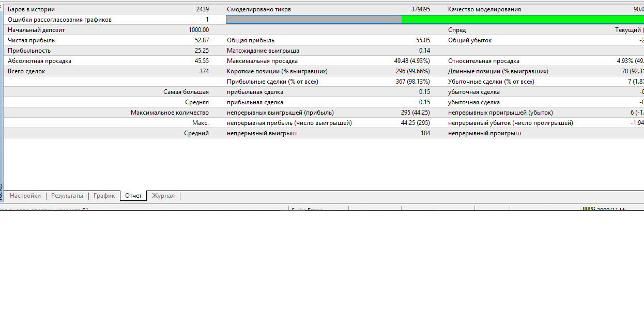The image size is (644, 317).
Task: Open the Результаты tab
Action: [x=67, y=196]
